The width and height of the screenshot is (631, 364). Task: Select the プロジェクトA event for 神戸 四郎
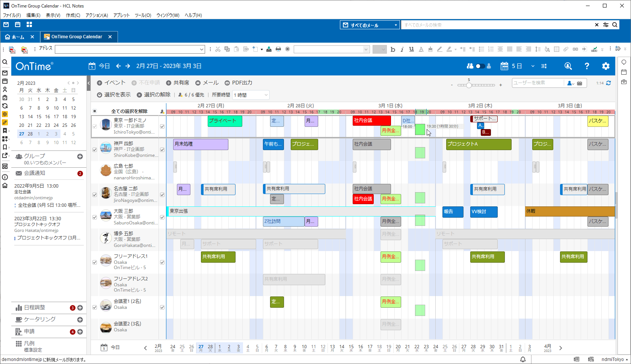coord(479,144)
